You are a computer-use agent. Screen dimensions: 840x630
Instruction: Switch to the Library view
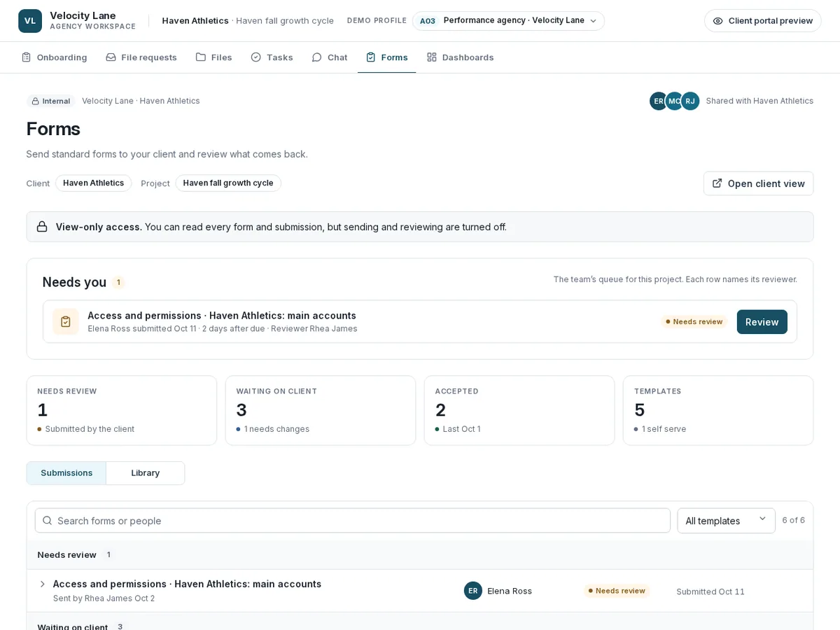tap(145, 473)
